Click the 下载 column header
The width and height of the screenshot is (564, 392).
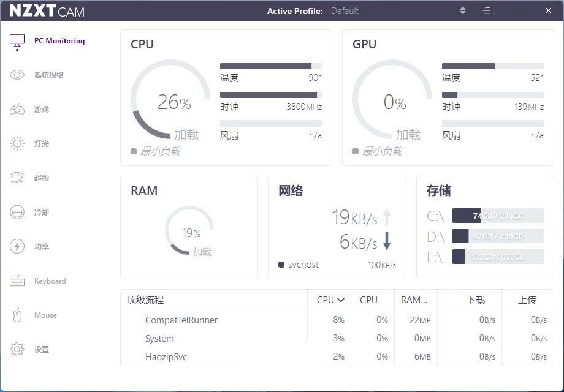[x=475, y=300]
